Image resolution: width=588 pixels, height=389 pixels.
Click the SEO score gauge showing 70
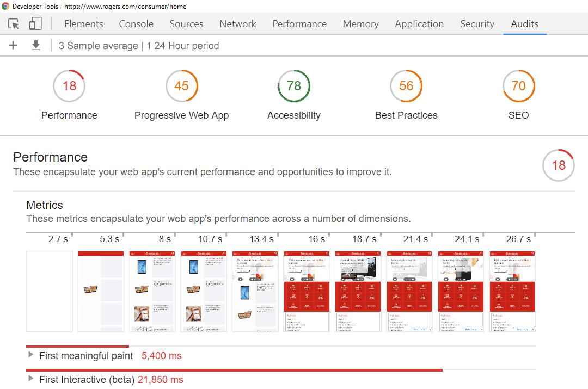click(x=518, y=86)
